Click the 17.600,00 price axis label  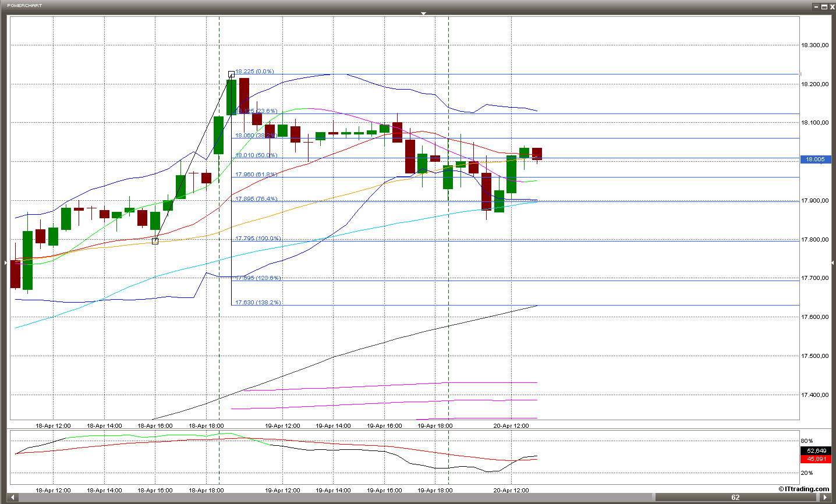pos(815,317)
